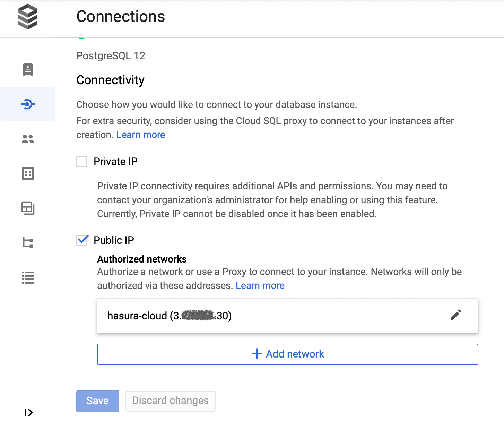504x421 pixels.
Task: Select the Connections sidebar icon
Action: coord(28,104)
